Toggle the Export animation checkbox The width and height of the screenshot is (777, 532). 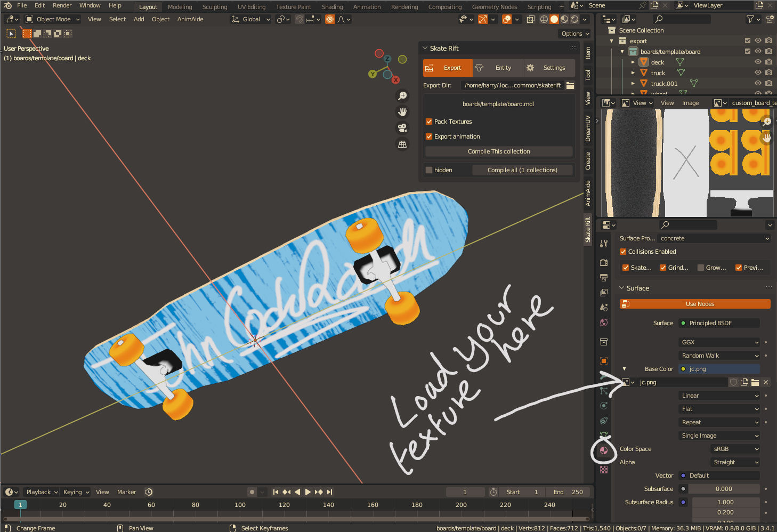429,136
